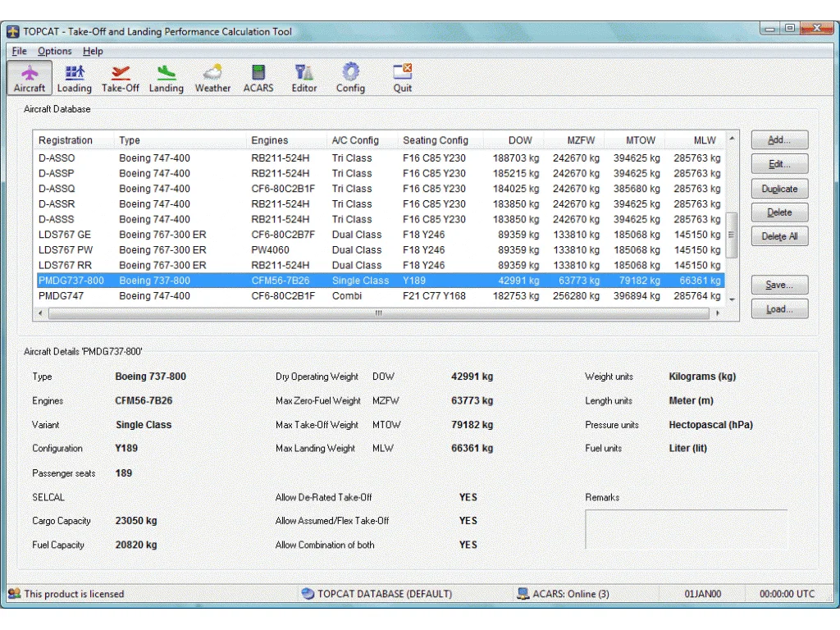Click the F21 C77 Y168 seating cell

434,295
